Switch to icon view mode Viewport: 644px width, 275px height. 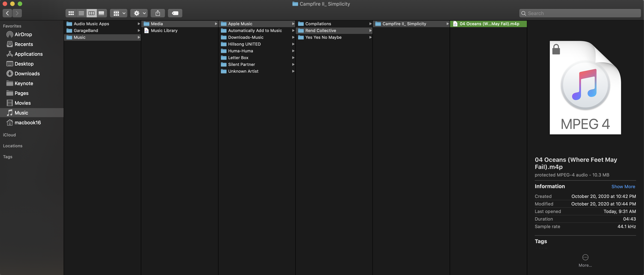pos(71,13)
